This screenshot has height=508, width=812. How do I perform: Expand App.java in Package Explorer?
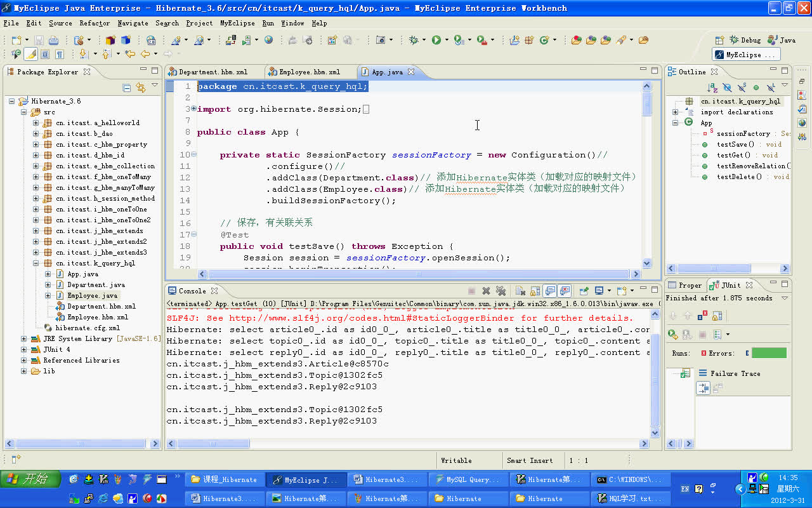click(x=48, y=274)
